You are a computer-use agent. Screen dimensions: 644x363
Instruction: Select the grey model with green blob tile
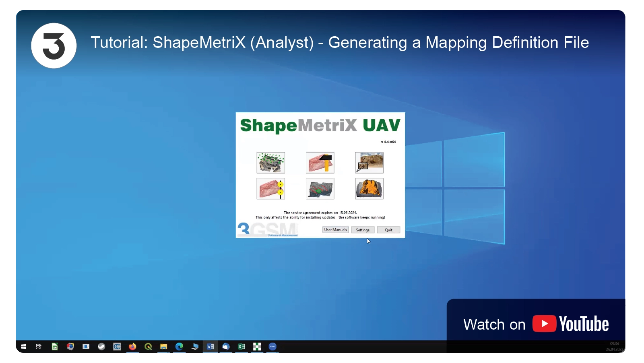point(320,189)
